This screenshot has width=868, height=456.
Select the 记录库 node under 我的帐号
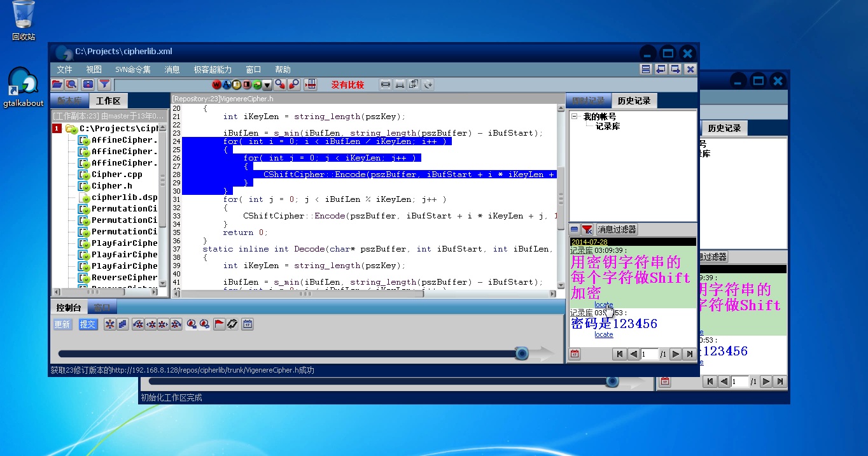click(607, 126)
